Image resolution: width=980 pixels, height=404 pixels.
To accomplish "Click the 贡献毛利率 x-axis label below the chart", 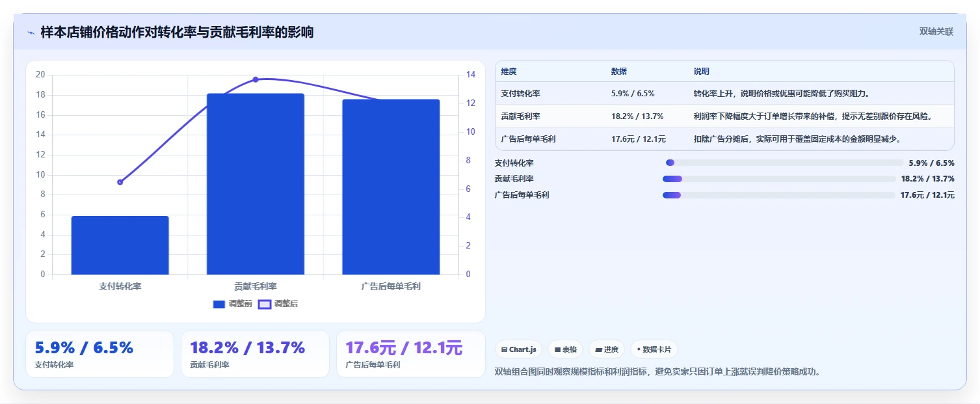I will pos(256,286).
